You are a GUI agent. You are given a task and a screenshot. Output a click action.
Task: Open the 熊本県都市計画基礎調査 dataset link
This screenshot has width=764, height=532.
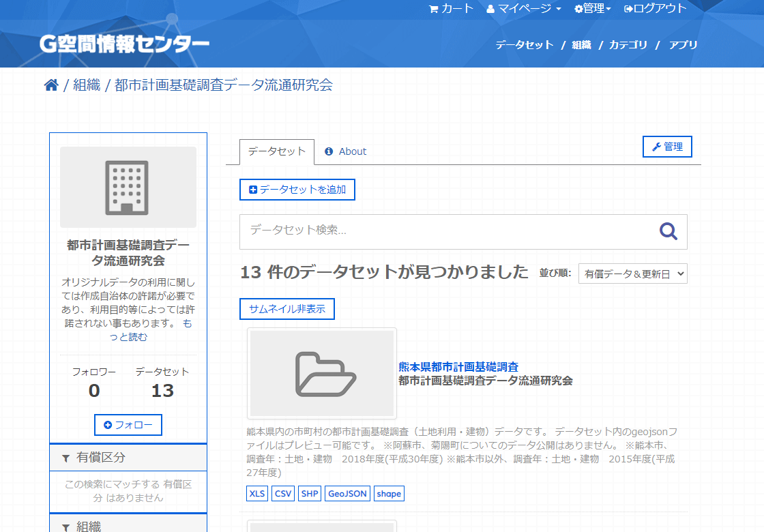tap(458, 367)
